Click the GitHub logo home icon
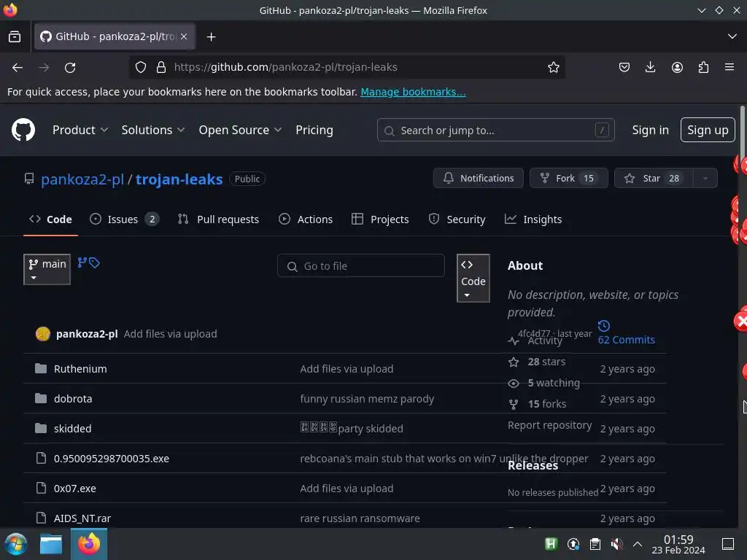 pos(23,130)
